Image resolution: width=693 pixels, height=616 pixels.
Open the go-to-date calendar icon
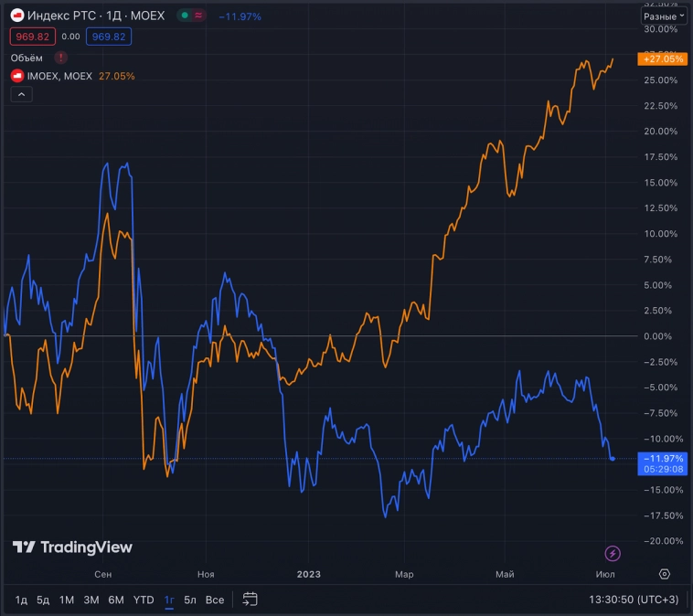pos(250,600)
